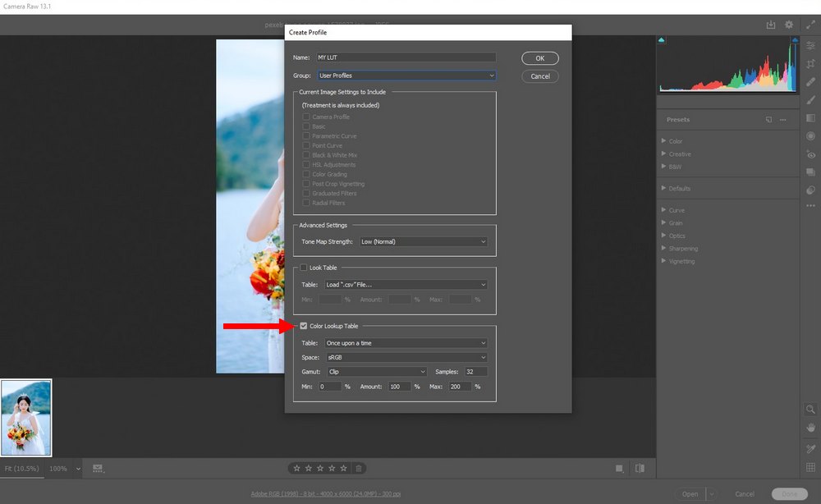Set rating to one star
The height and width of the screenshot is (504, 821).
click(x=297, y=468)
